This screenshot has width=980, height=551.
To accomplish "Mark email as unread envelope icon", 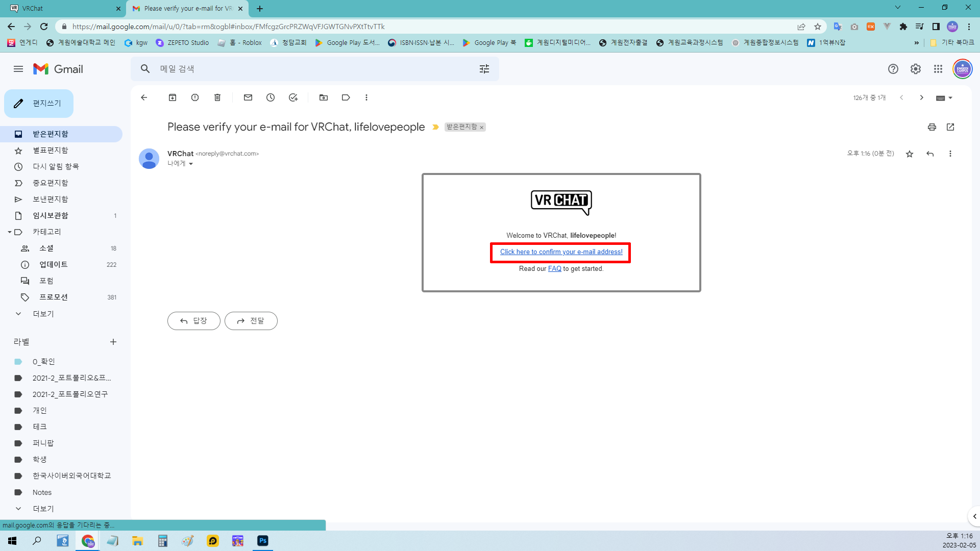I will 248,97.
